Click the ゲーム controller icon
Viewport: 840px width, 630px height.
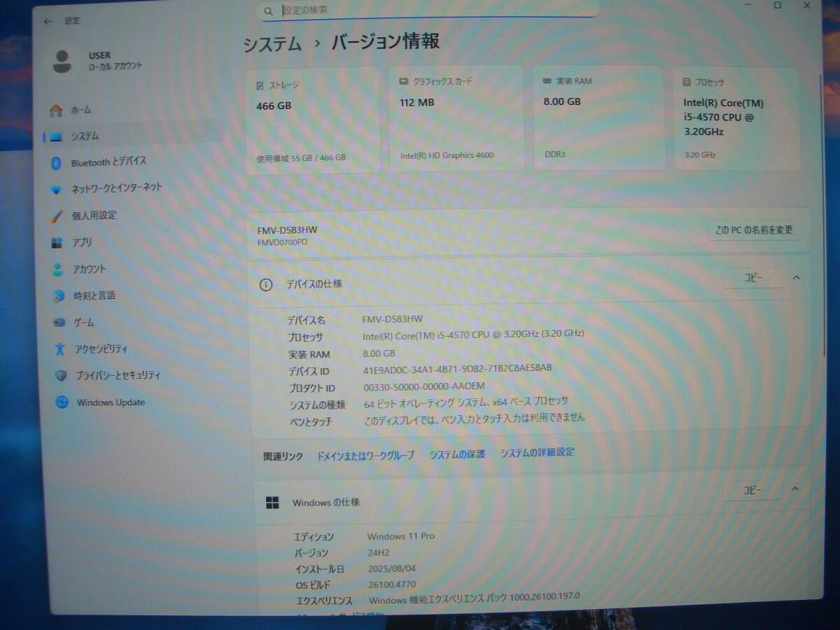[59, 323]
